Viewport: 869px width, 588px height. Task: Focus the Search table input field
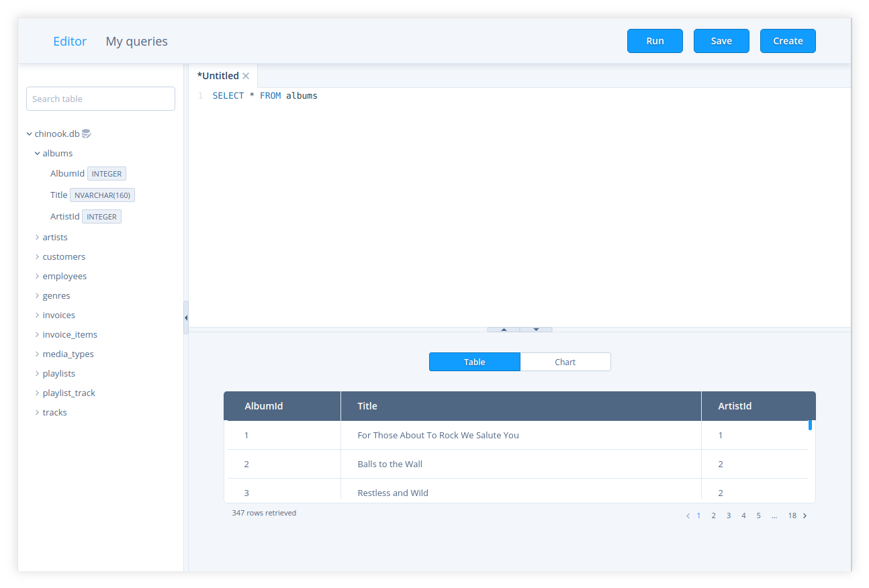pyautogui.click(x=101, y=99)
